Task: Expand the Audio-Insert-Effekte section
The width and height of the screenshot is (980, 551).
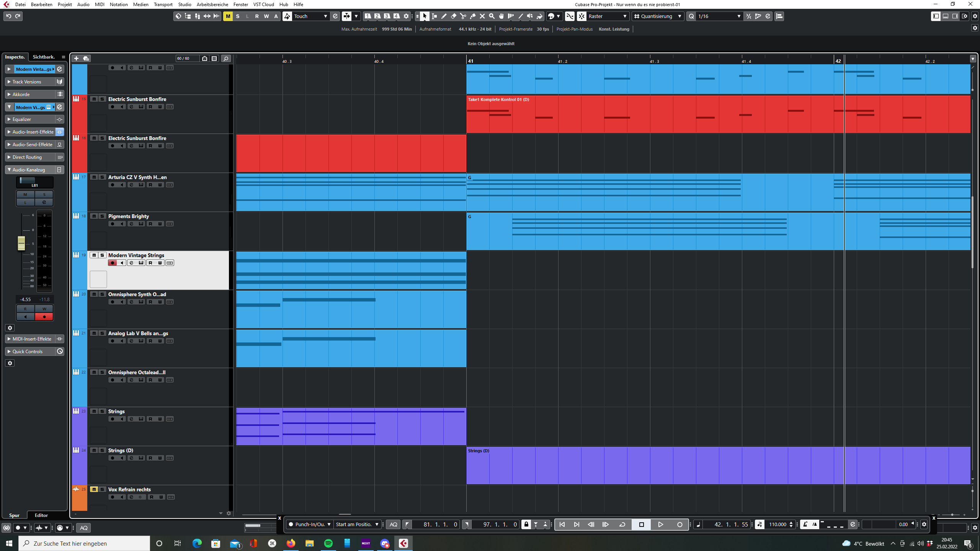Action: (x=30, y=132)
